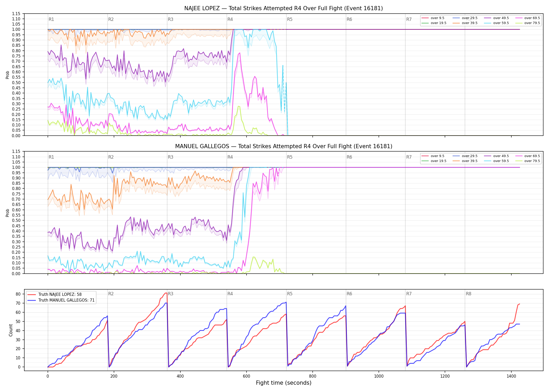Viewport: 549px width, 392px height.
Task: Click the 'Count' y-axis label
Action: pos(11,330)
